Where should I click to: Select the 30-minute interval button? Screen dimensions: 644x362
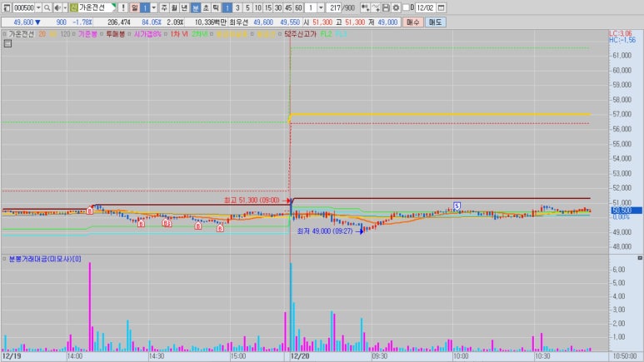[x=278, y=7]
